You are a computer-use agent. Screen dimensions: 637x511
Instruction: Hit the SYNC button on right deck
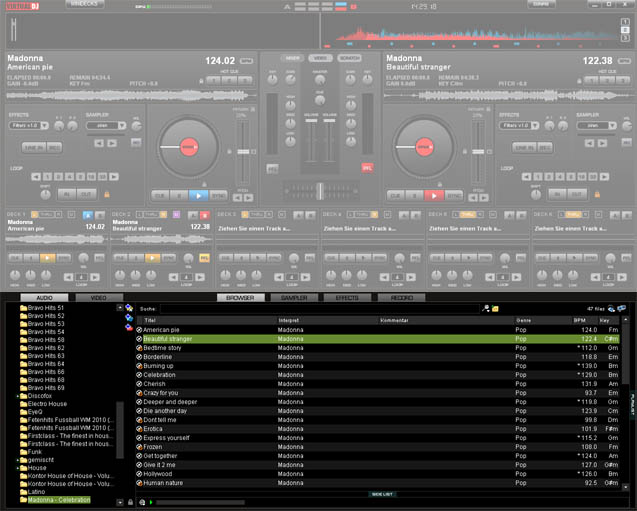click(453, 196)
